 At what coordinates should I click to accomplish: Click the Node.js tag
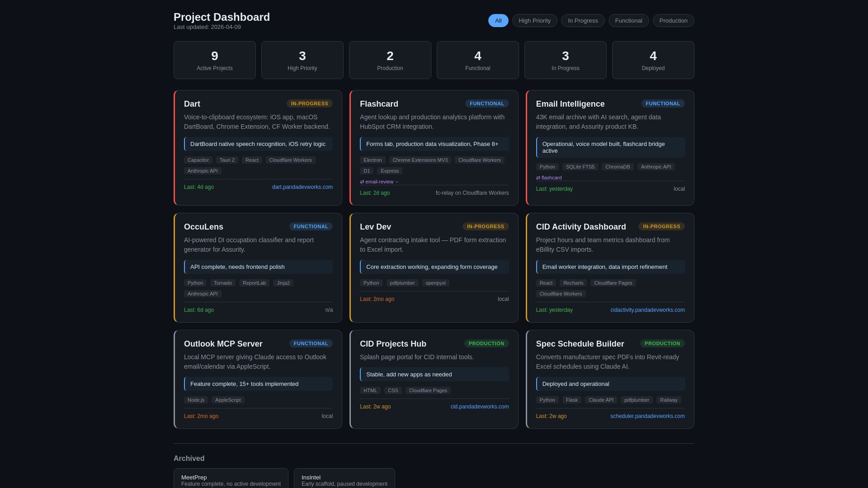click(196, 400)
